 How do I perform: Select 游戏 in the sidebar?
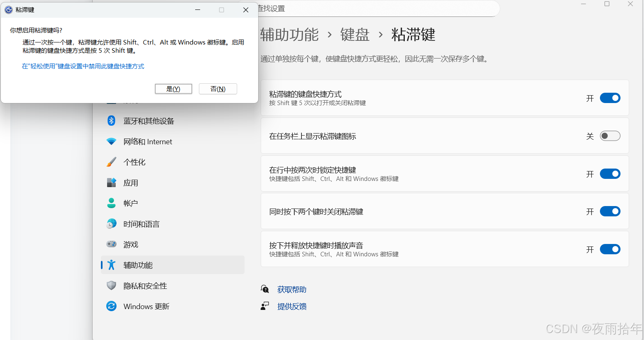click(173, 244)
